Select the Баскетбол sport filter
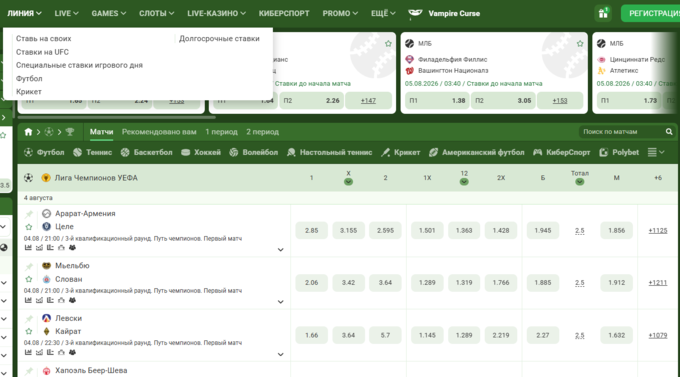The image size is (680, 377). tap(147, 152)
